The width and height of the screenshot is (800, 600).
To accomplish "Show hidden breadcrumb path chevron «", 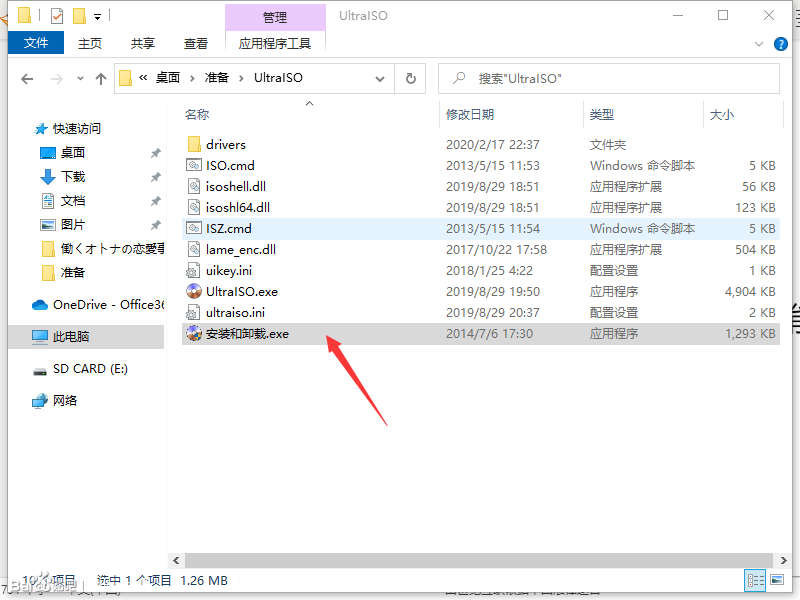I will click(x=143, y=78).
